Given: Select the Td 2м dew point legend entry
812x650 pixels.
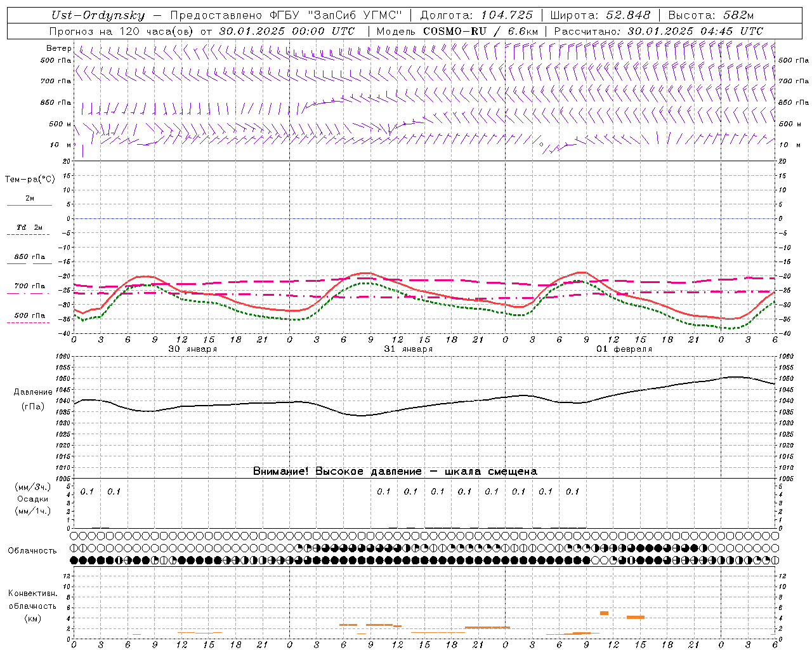Looking at the screenshot, I should [29, 227].
